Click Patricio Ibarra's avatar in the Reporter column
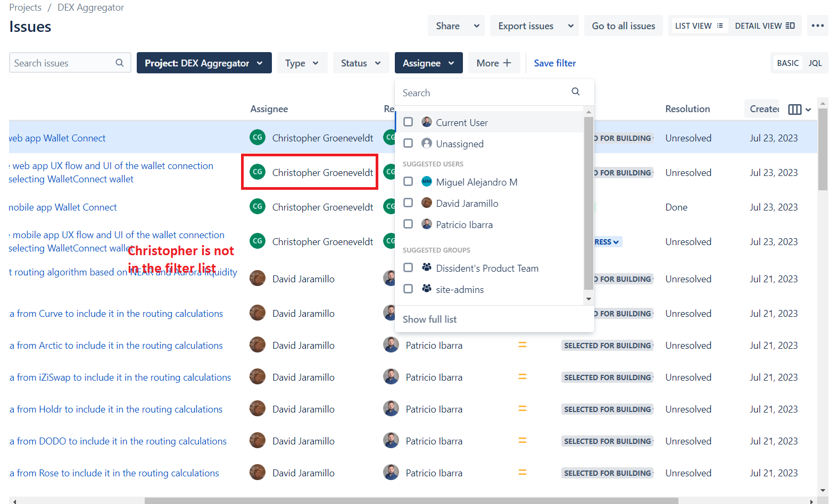Image resolution: width=829 pixels, height=504 pixels. (x=391, y=345)
